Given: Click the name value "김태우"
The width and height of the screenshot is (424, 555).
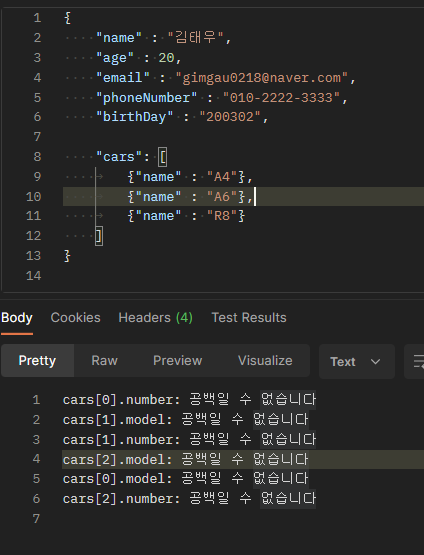Looking at the screenshot, I should (195, 38).
